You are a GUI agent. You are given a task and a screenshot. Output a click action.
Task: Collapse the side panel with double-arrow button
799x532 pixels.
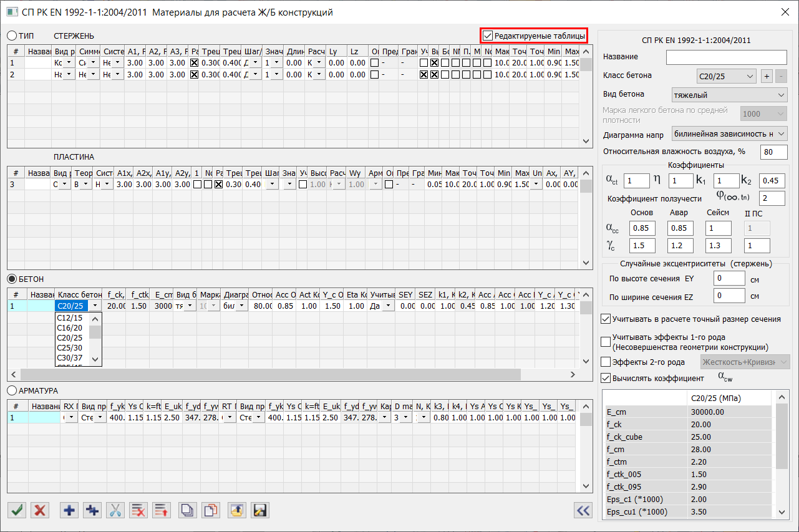pyautogui.click(x=583, y=510)
